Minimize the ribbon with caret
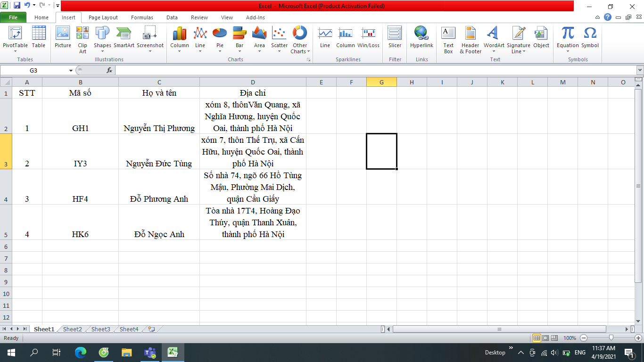Screen dimensions: 644x362 pos(598,17)
